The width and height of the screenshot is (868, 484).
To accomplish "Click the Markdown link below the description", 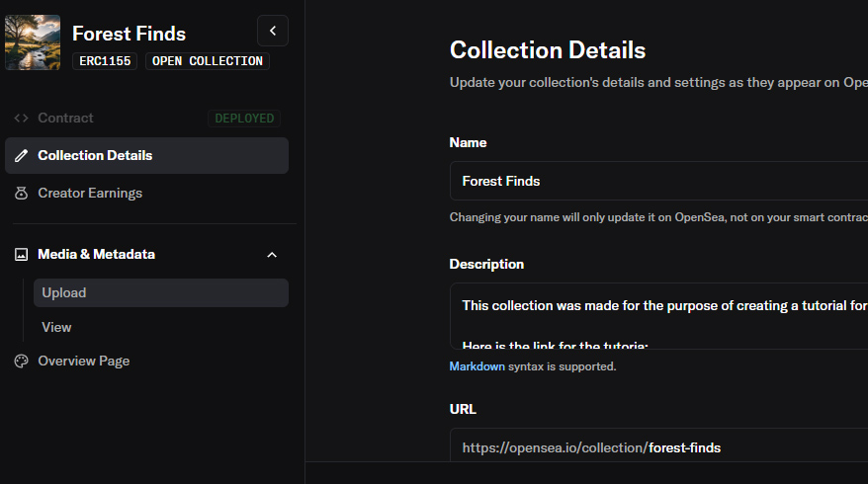I will [x=477, y=366].
